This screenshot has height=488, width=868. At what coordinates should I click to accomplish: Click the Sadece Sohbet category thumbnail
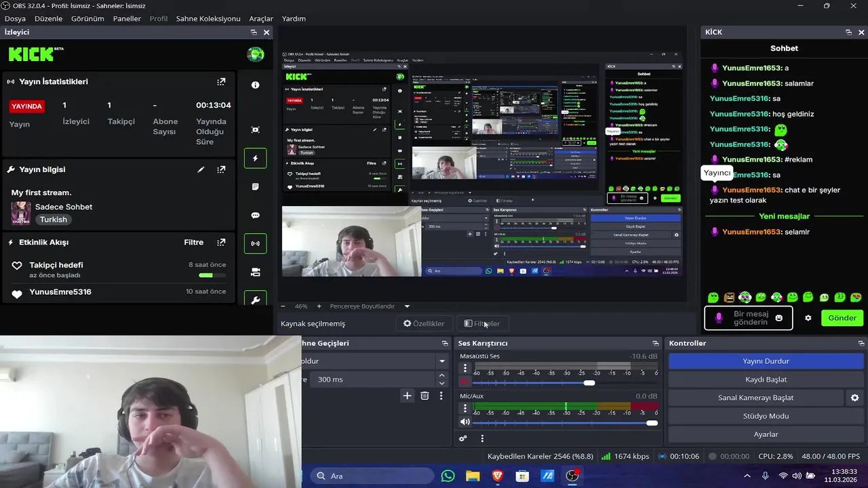click(20, 213)
